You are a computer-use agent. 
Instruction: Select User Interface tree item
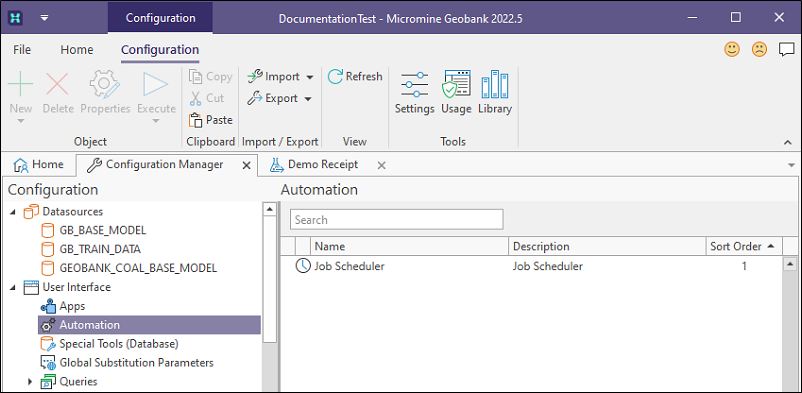point(76,287)
